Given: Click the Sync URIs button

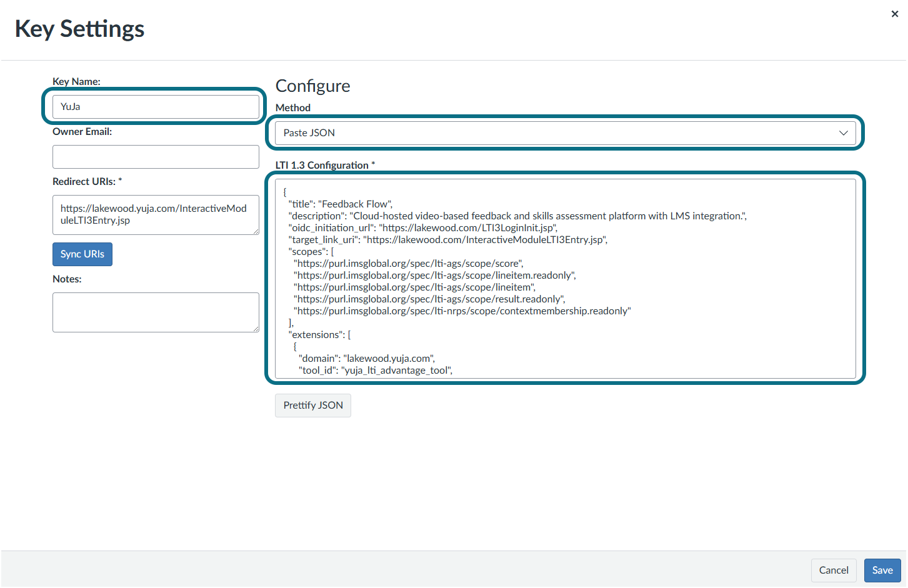Looking at the screenshot, I should [82, 254].
